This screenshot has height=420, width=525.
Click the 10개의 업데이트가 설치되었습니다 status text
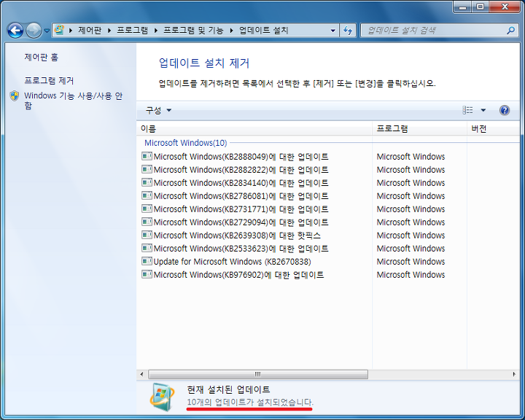(x=250, y=402)
